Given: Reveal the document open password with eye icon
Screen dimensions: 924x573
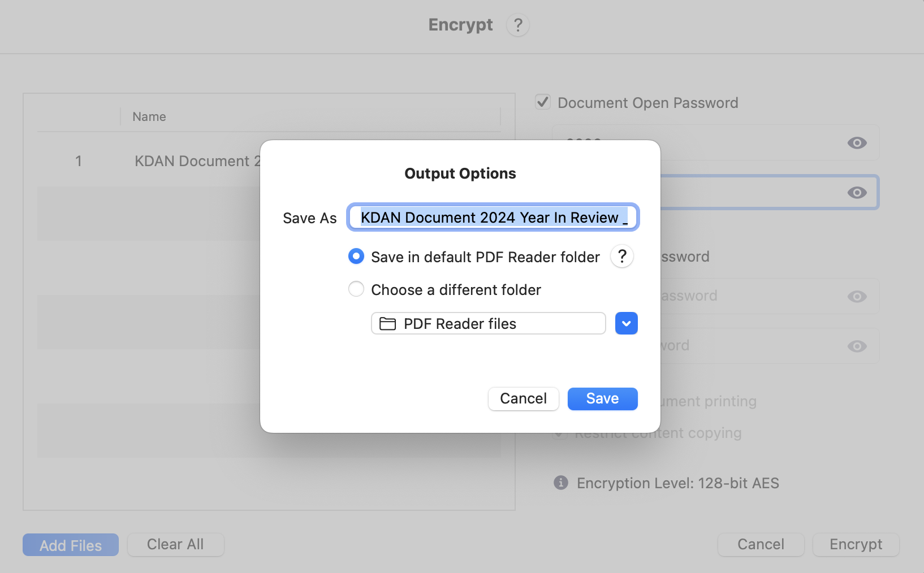Looking at the screenshot, I should pyautogui.click(x=857, y=143).
